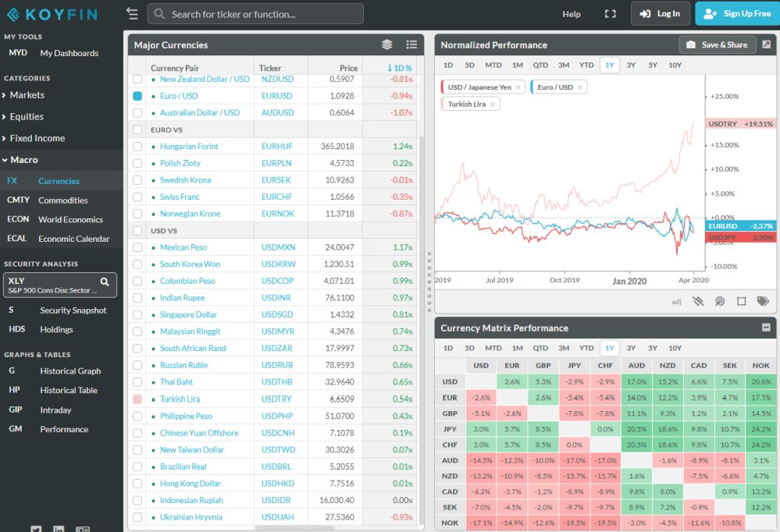Open list view icon in Major Currencies

pos(411,44)
